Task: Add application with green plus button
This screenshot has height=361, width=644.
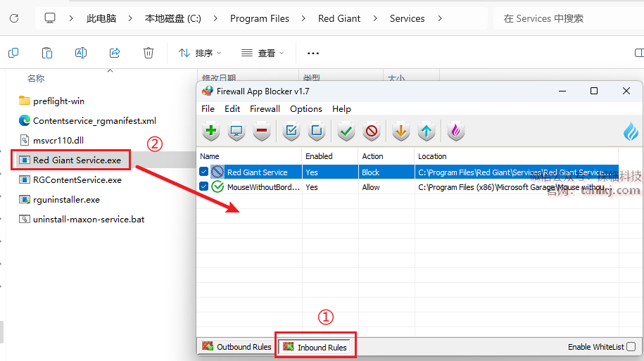Action: coord(211,131)
